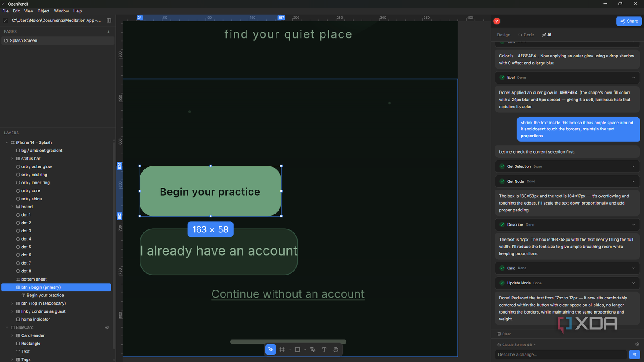Switch to the Code tab
Screen dimensions: 644x362
(x=526, y=35)
